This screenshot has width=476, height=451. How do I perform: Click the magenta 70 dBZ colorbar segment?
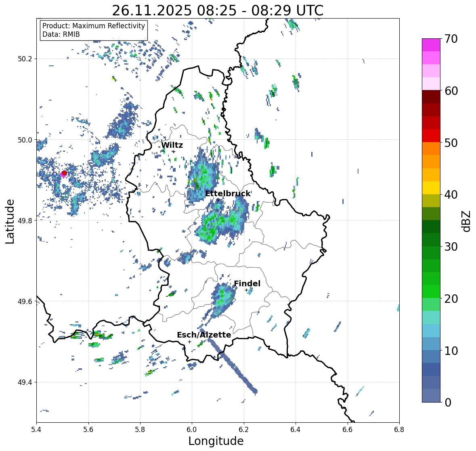431,45
